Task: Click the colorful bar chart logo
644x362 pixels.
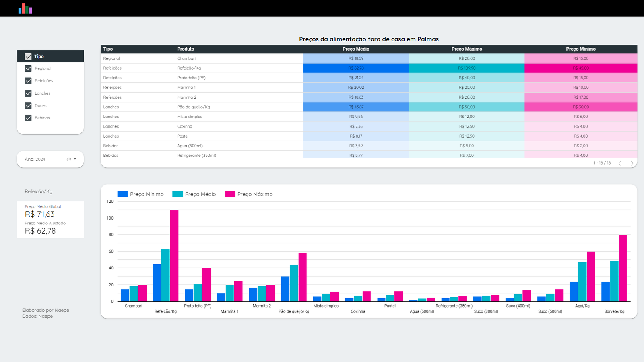Action: (x=25, y=8)
